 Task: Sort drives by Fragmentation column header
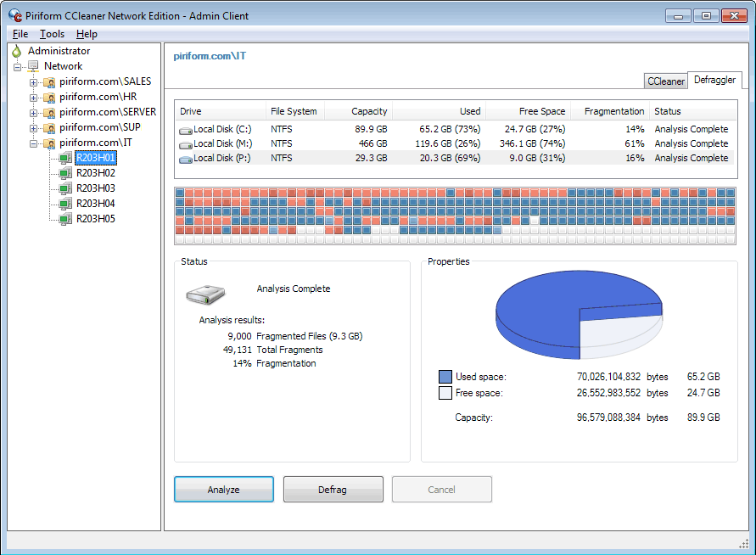614,111
